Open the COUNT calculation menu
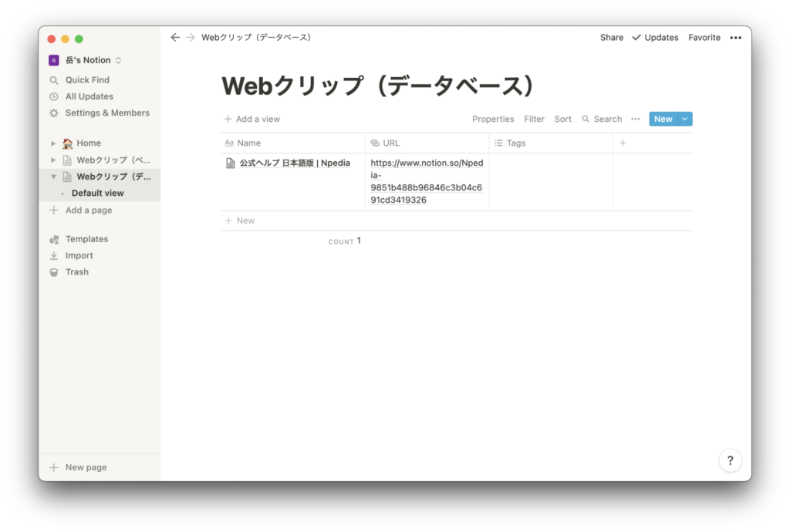The width and height of the screenshot is (790, 532). (x=345, y=241)
